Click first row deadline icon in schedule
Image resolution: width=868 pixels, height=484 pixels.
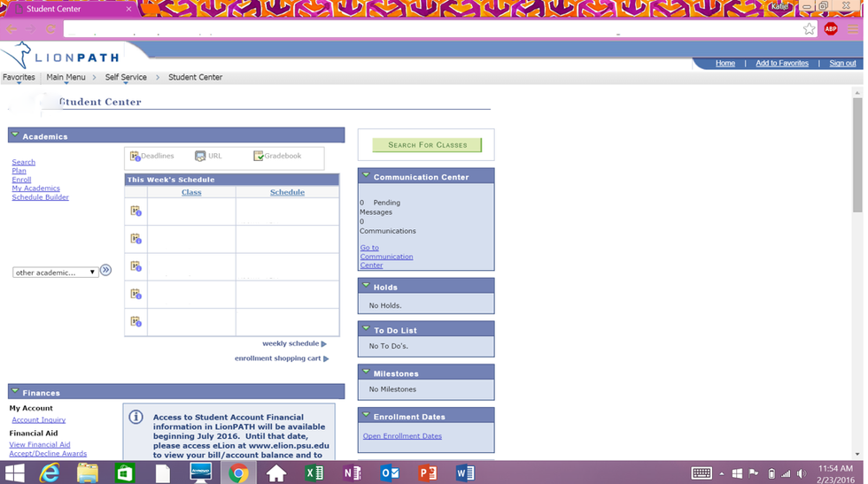tap(136, 211)
